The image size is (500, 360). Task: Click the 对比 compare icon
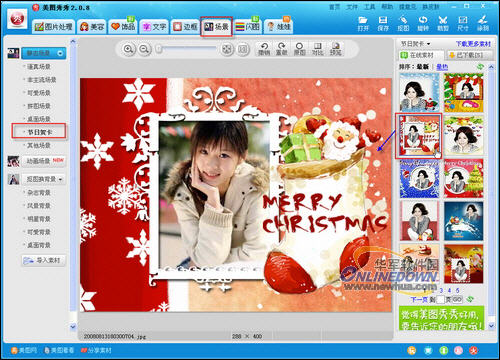[x=317, y=49]
